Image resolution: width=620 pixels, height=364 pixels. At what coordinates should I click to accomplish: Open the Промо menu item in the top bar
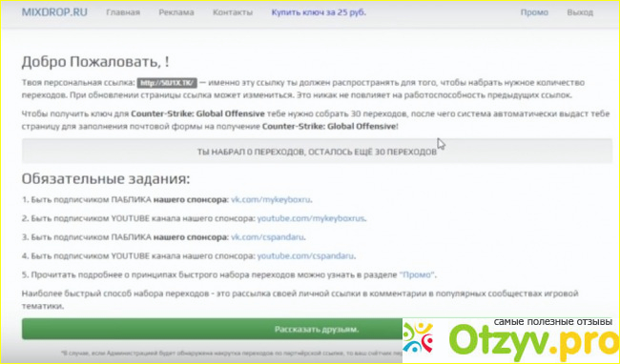pos(534,12)
